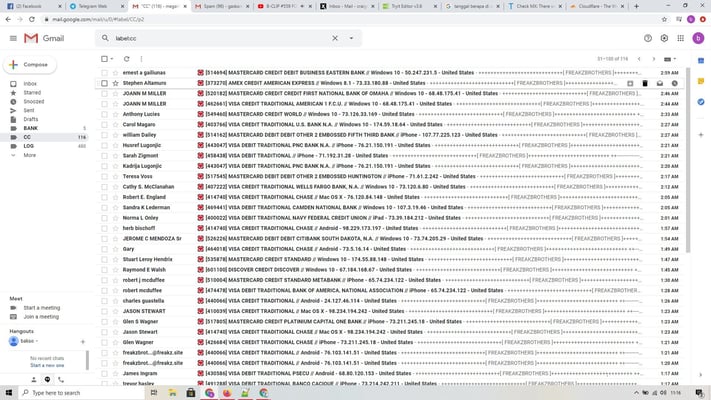
Task: Click Join a meeting
Action: coord(41,317)
